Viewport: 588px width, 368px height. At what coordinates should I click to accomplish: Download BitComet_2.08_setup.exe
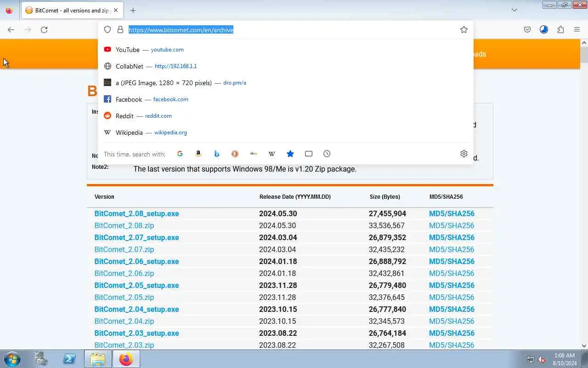tap(136, 213)
